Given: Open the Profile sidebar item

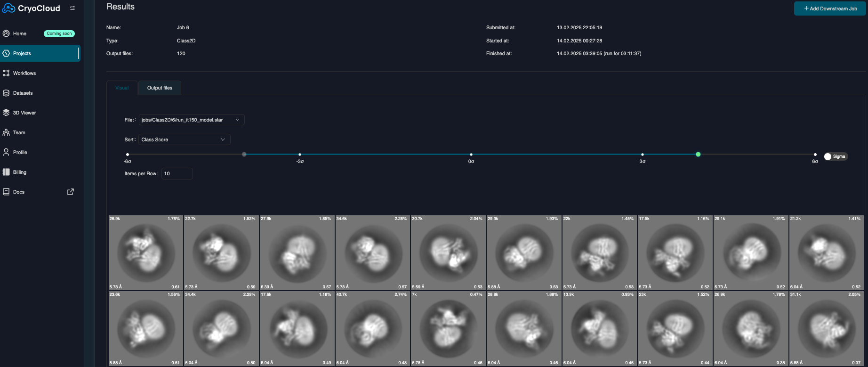Looking at the screenshot, I should click(x=20, y=152).
